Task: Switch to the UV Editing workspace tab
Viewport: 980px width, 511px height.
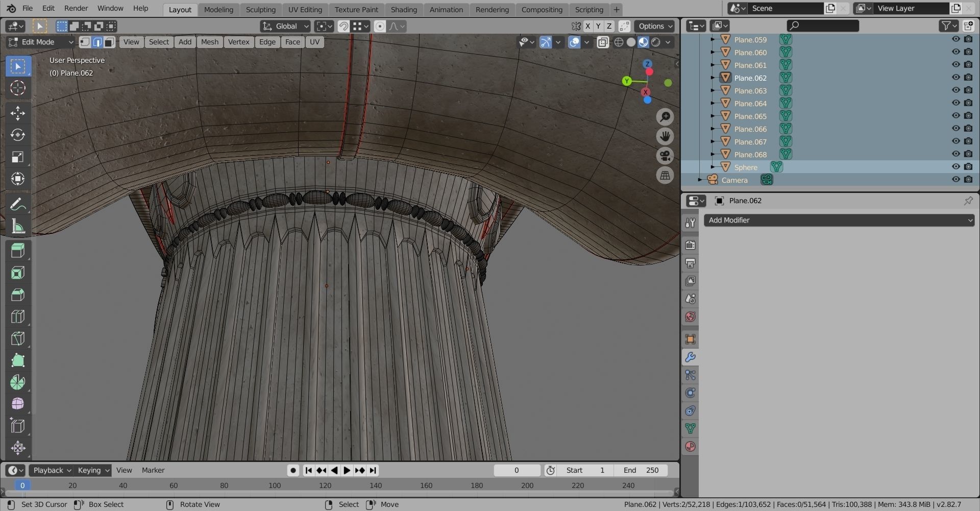Action: [x=305, y=9]
